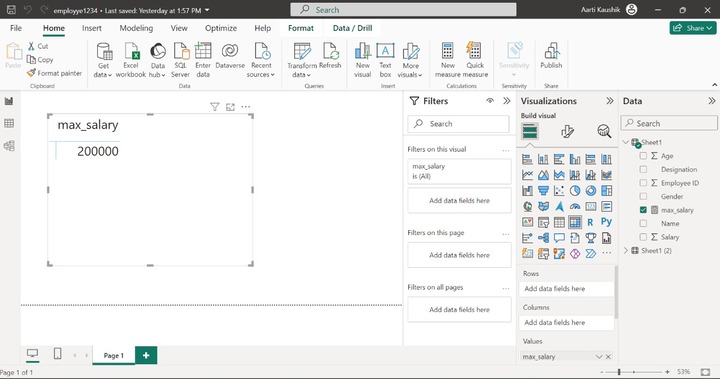Open the Recent sources dropdown

(261, 60)
